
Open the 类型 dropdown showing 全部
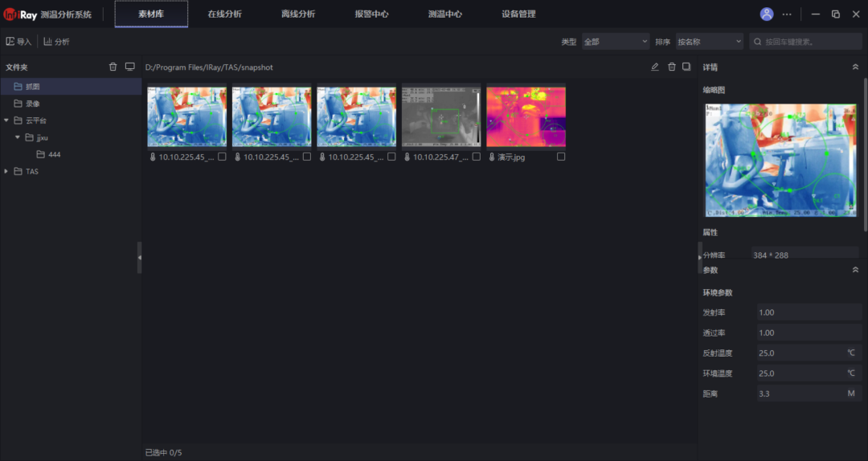coord(616,42)
